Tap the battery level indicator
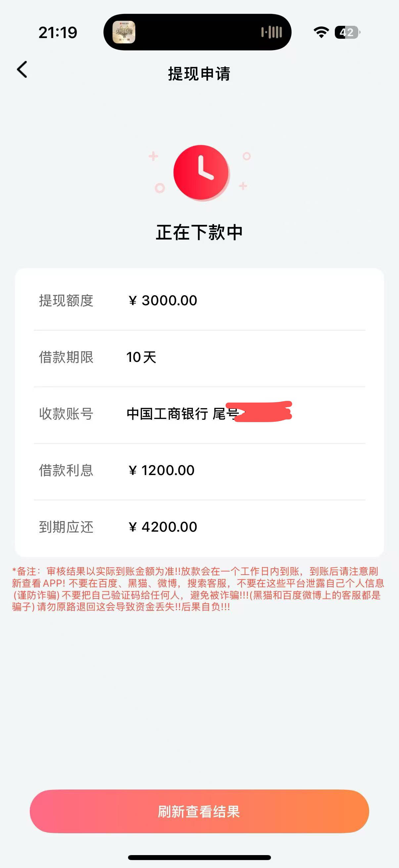 coord(347,32)
